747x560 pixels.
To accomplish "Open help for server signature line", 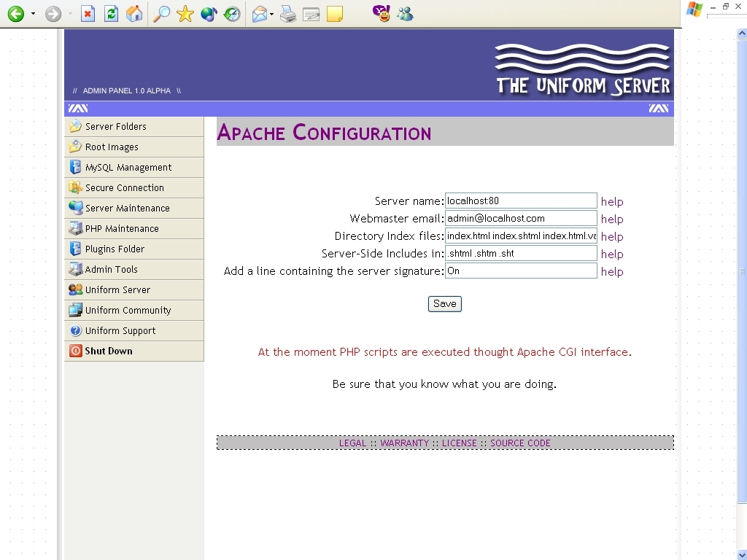I will coord(612,273).
